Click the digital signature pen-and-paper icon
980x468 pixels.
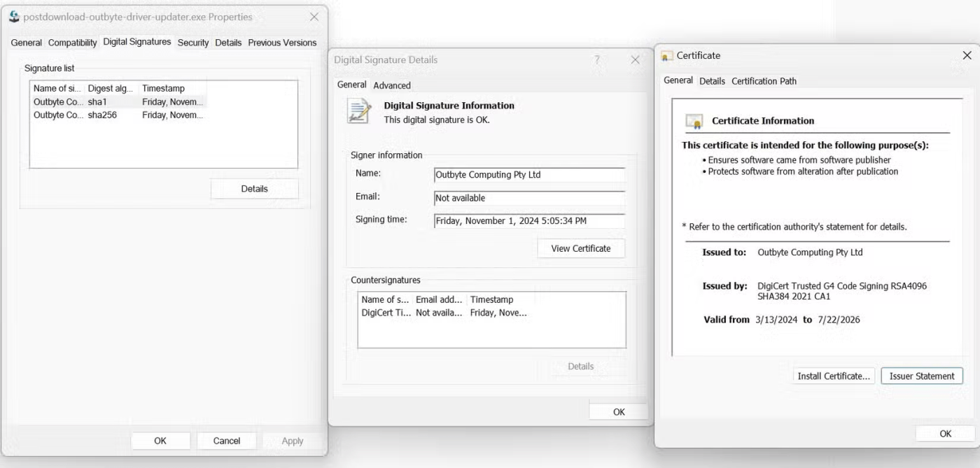359,111
